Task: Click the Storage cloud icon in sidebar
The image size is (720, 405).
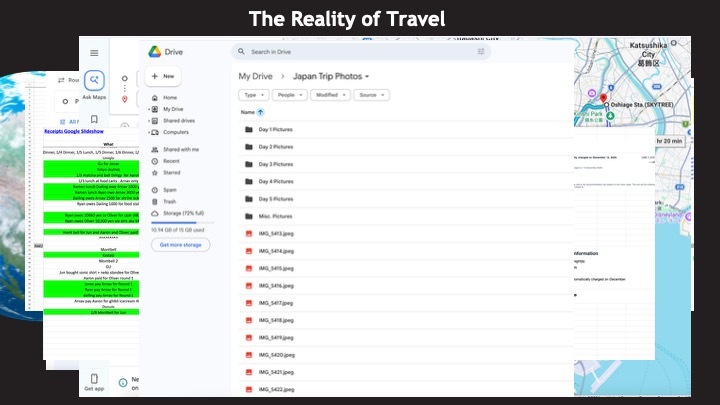Action: 155,214
